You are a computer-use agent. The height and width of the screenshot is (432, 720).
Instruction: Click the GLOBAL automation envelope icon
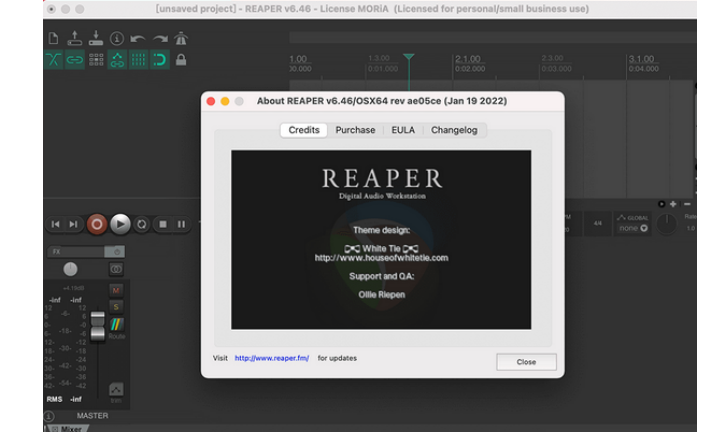click(x=622, y=217)
